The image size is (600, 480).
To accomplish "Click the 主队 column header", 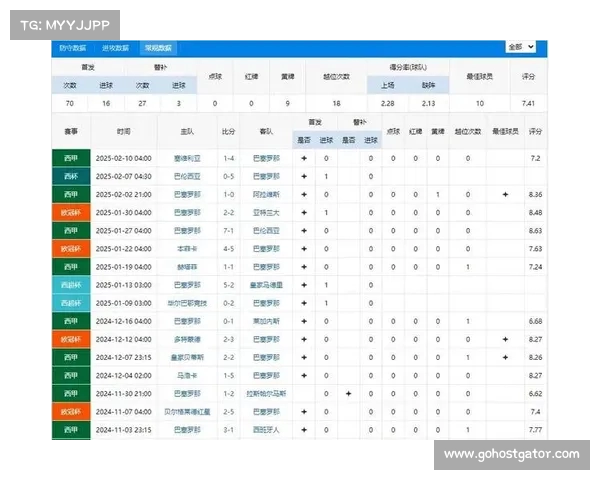I will point(187,131).
